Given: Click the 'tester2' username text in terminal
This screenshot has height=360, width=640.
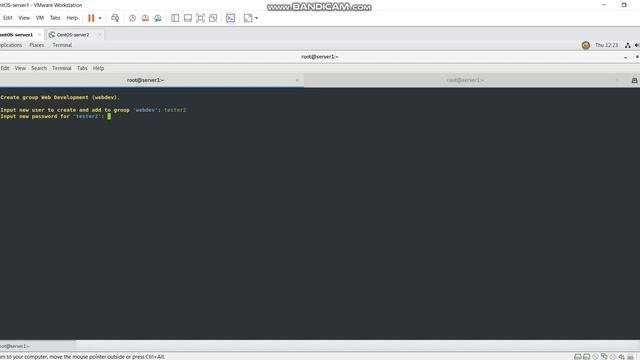Looking at the screenshot, I should (x=175, y=110).
